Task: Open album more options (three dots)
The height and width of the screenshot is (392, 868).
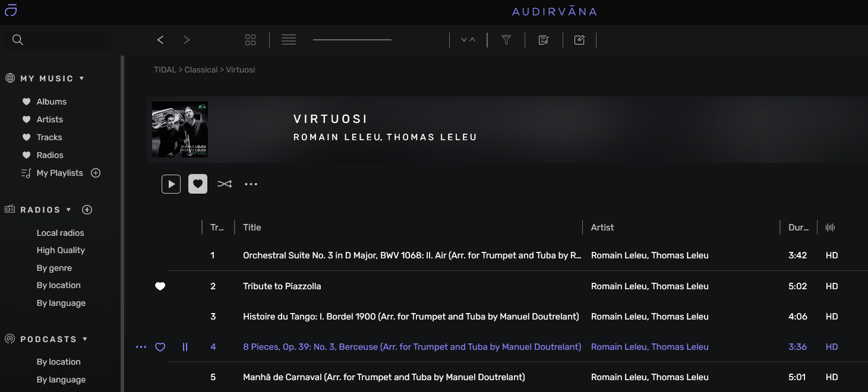Action: pyautogui.click(x=251, y=184)
